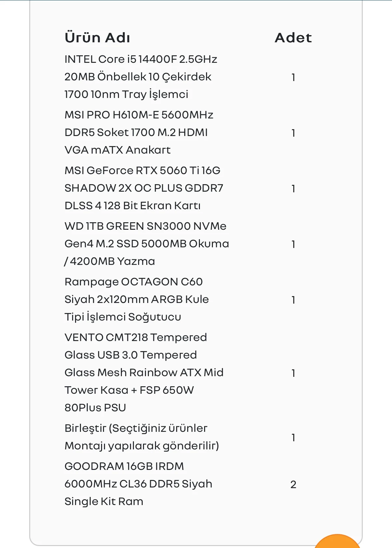Open the VENTO CMT218 case product

(x=144, y=373)
